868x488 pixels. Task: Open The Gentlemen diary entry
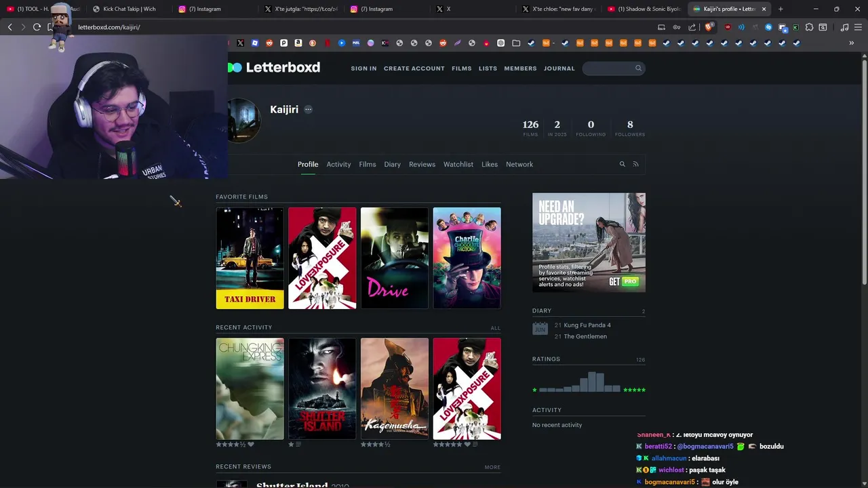pyautogui.click(x=585, y=336)
